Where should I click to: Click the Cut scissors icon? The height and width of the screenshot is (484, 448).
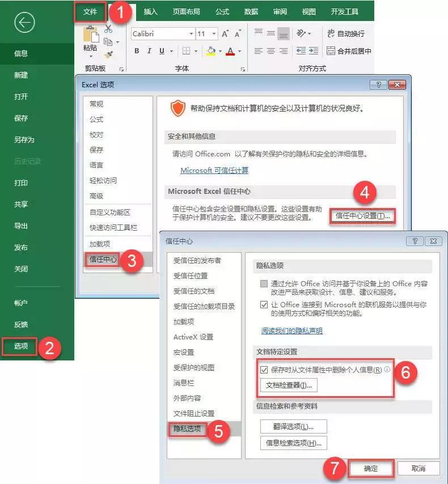[108, 29]
